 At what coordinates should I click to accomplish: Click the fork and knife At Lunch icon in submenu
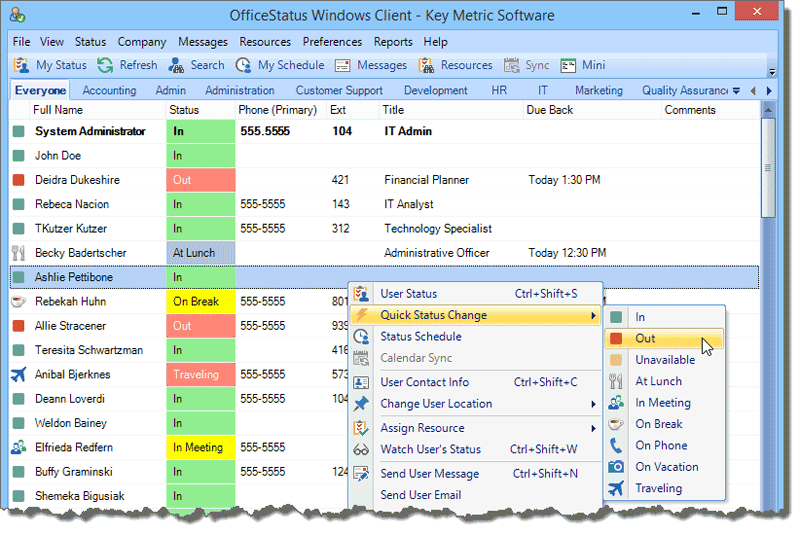click(x=616, y=381)
